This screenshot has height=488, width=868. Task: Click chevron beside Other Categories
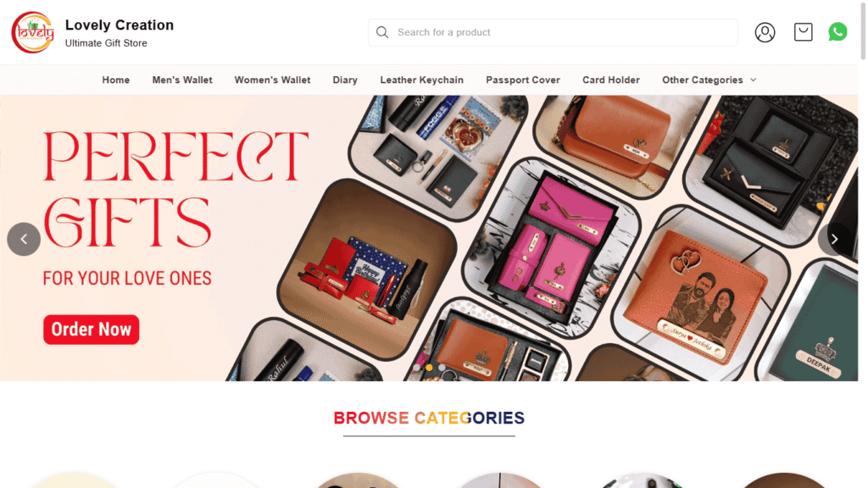tap(753, 80)
